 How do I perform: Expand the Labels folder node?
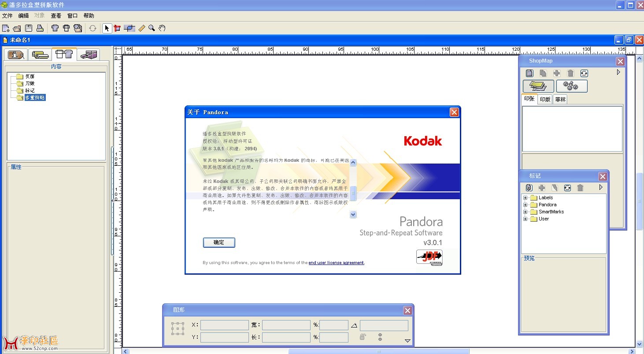pos(525,197)
